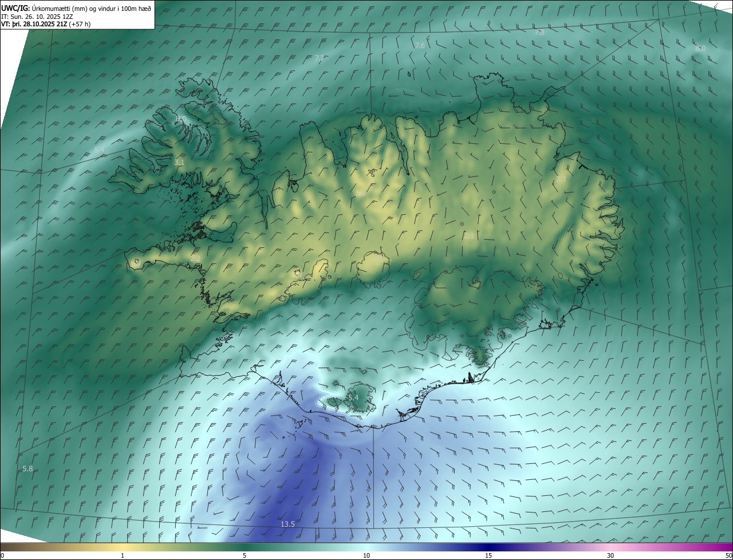Click the 2.1 label near the east coast

coord(561,179)
